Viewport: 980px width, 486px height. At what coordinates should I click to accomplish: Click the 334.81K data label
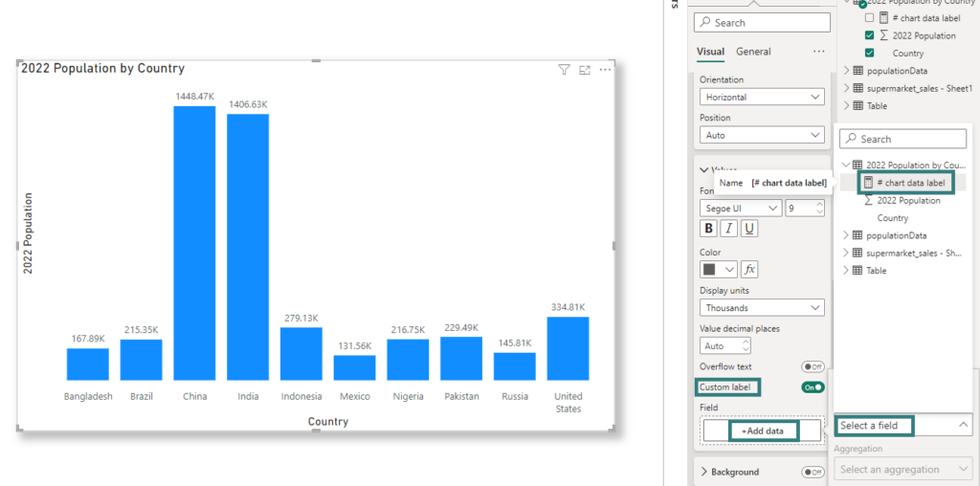[x=568, y=307]
